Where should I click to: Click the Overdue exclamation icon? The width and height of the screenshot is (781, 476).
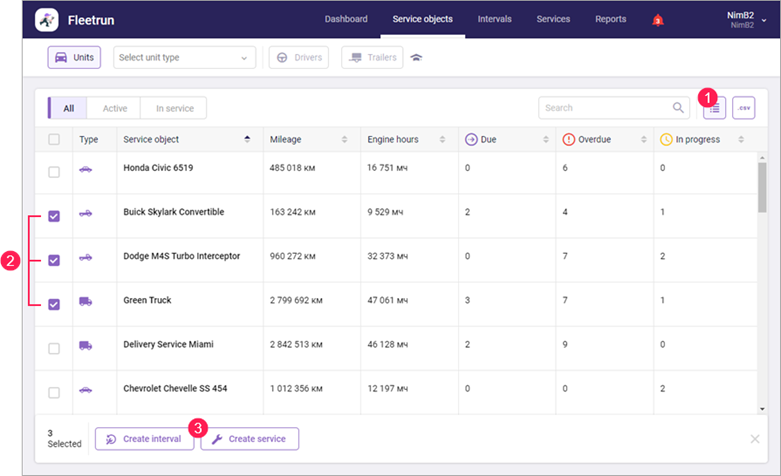(568, 139)
